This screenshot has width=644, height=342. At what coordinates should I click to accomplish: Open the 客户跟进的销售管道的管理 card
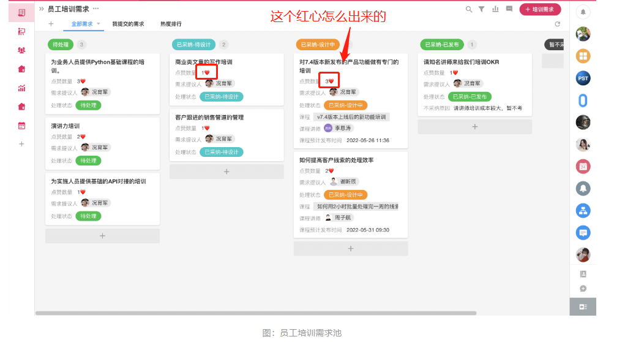pos(227,135)
